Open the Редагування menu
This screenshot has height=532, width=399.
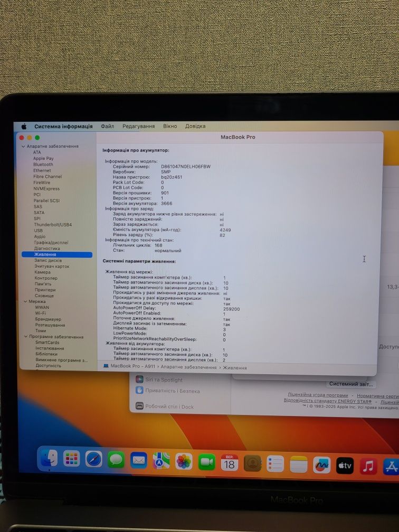tap(138, 126)
